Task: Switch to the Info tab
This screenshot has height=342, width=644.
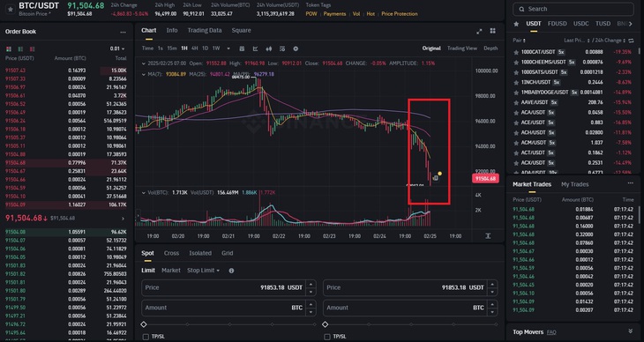Action: [x=172, y=30]
